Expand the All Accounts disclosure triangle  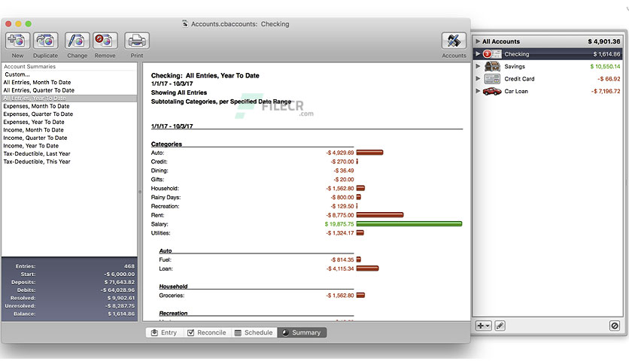click(x=478, y=41)
